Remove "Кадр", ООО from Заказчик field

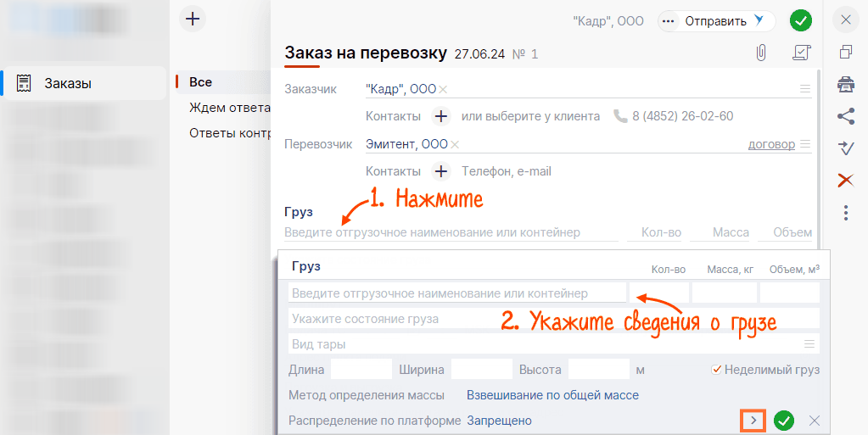click(x=443, y=89)
